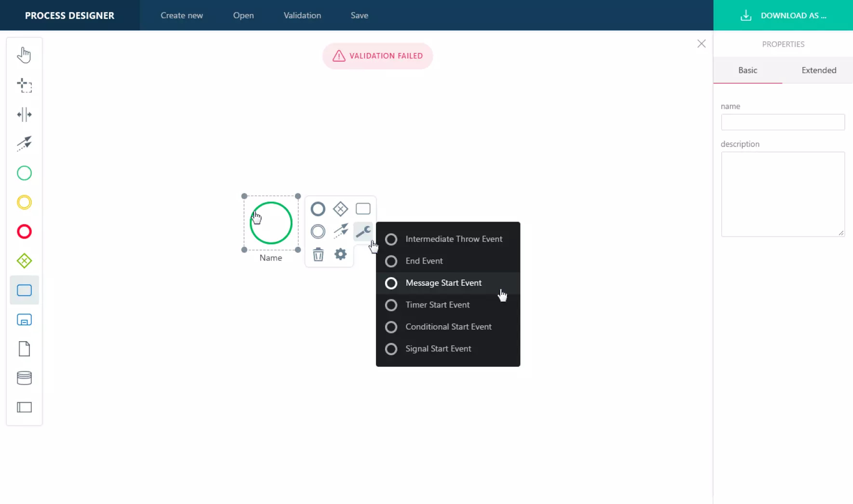The height and width of the screenshot is (504, 853).
Task: Click Save in the top bar
Action: tap(360, 15)
